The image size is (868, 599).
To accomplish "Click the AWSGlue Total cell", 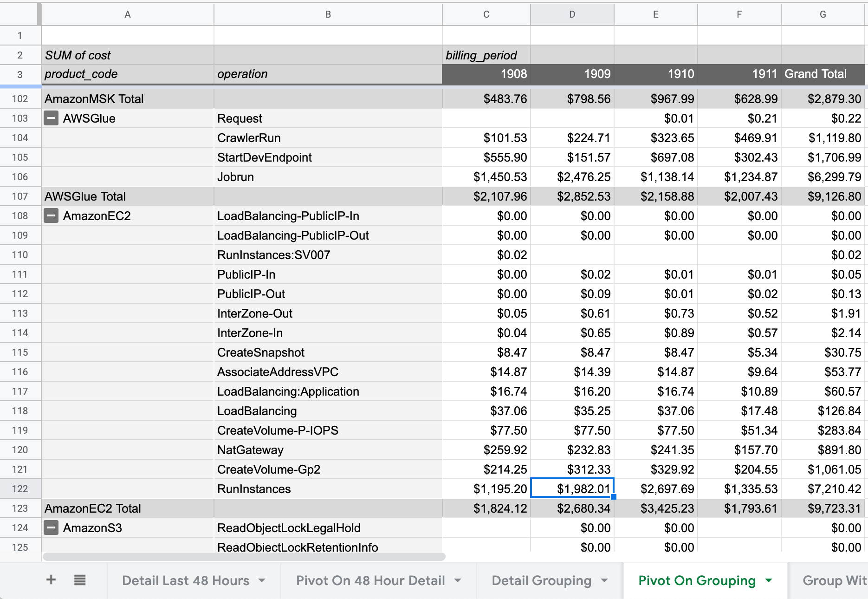I will click(x=128, y=196).
